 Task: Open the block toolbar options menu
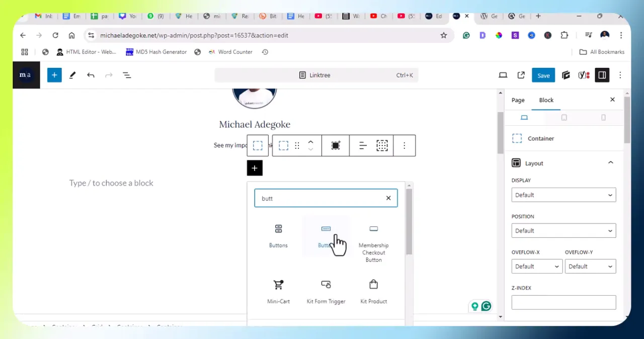tap(404, 146)
